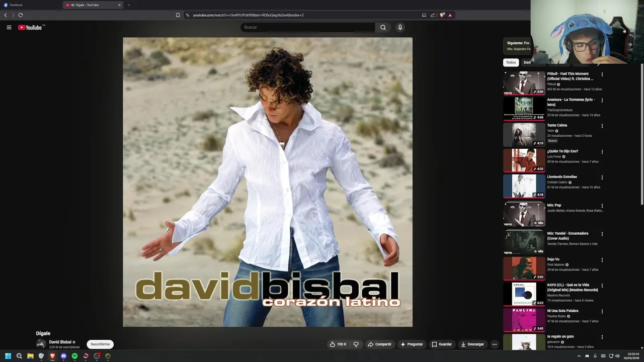Click the YouTube search input field

[x=308, y=27]
